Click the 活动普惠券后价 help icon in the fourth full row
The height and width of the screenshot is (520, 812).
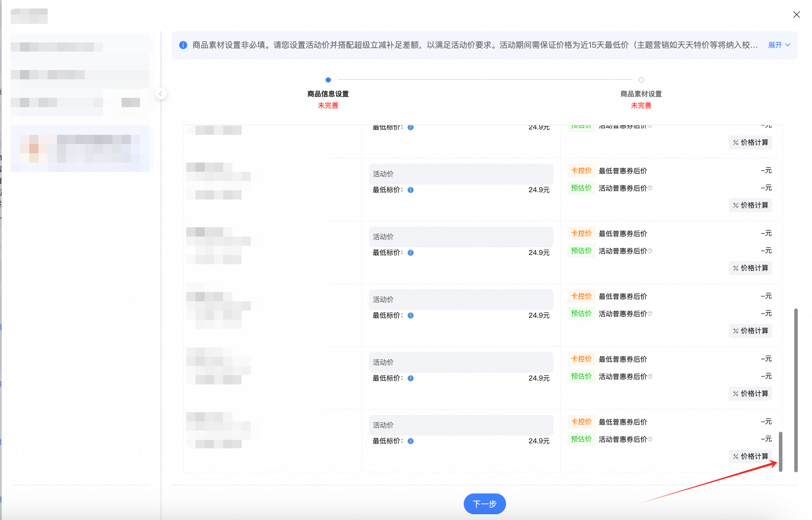point(650,376)
